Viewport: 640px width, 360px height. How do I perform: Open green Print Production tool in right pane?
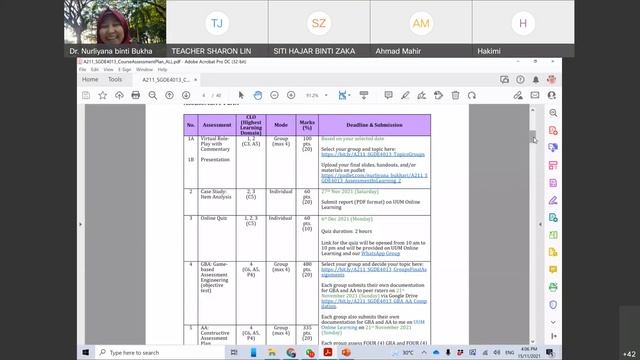pyautogui.click(x=553, y=287)
